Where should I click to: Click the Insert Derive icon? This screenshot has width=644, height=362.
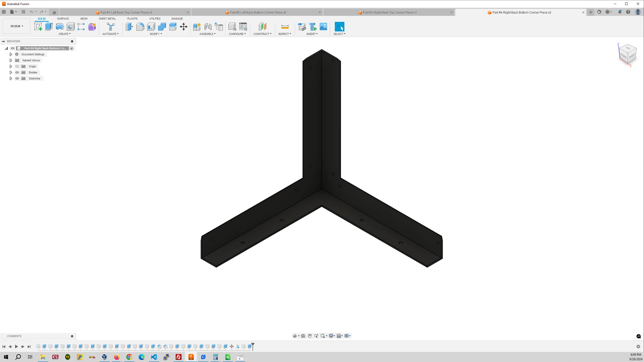[x=301, y=27]
